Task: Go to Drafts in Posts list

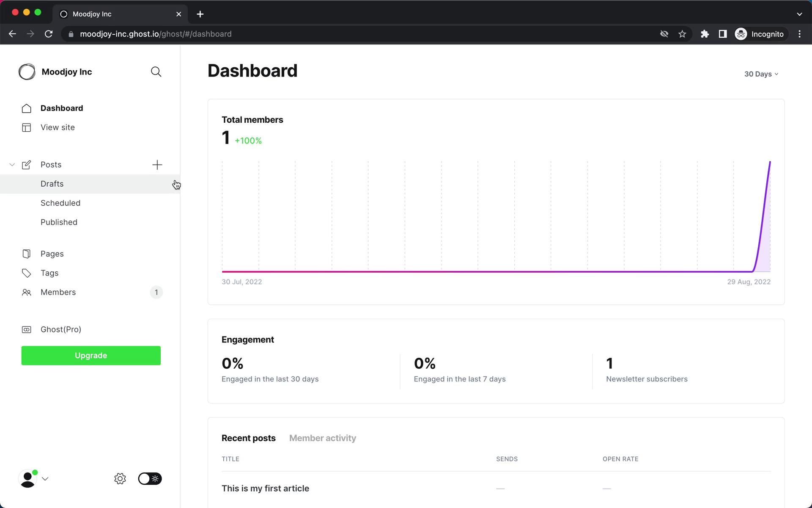Action: tap(52, 184)
